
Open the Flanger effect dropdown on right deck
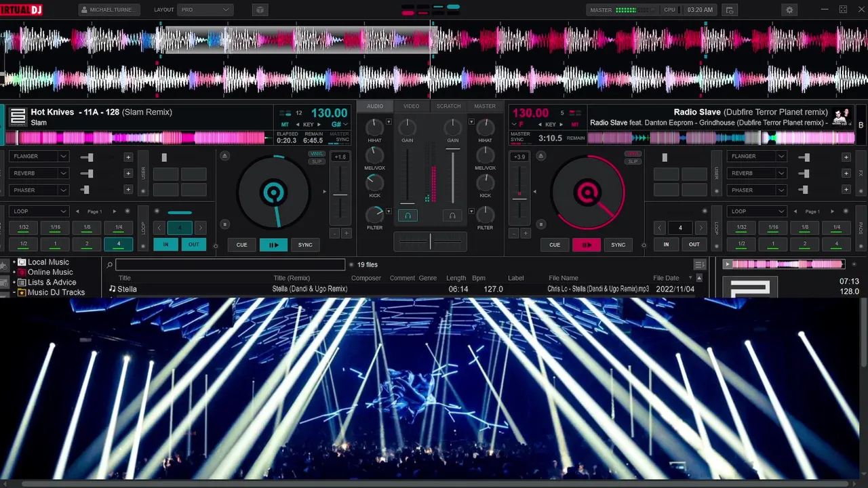[757, 157]
